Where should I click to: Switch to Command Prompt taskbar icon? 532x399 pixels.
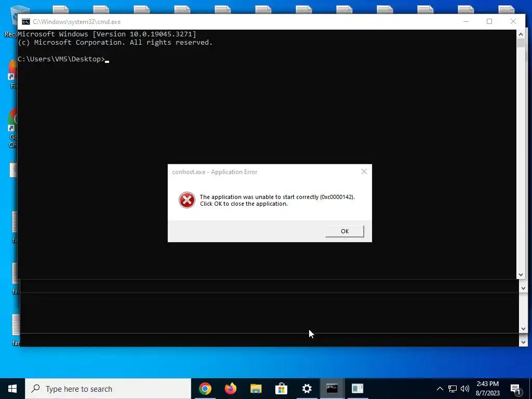click(332, 389)
